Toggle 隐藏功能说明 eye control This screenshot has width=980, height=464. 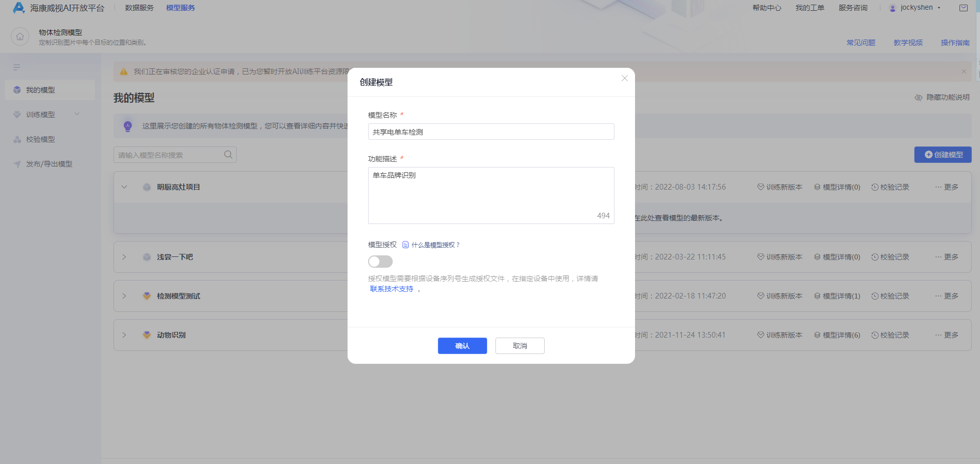pos(941,97)
